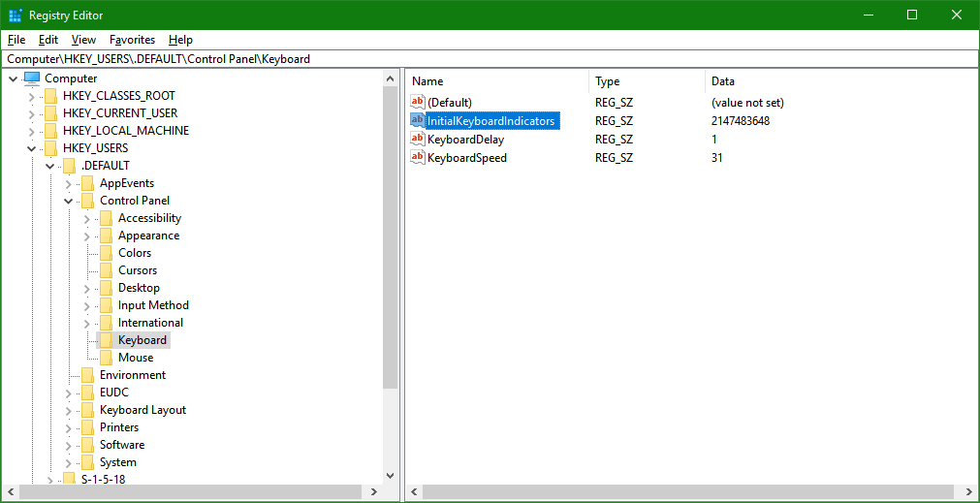Click the KeyboardDelay string icon
Viewport: 980px width, 503px height.
point(418,139)
